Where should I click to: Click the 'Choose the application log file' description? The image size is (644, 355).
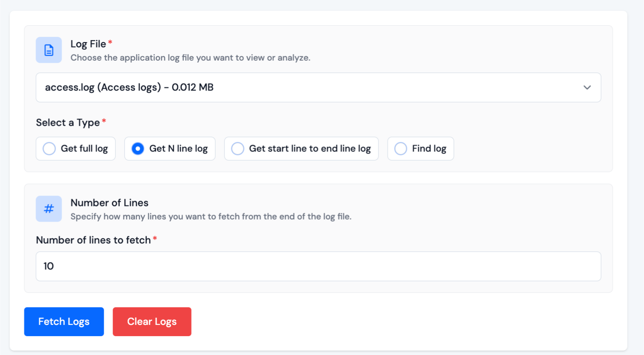coord(190,58)
